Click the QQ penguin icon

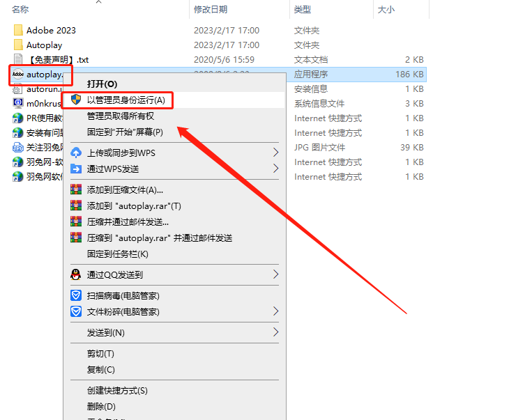76,274
